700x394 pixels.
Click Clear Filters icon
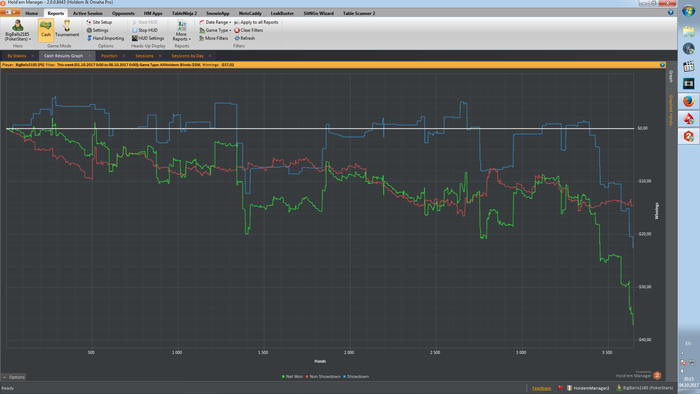pos(237,30)
